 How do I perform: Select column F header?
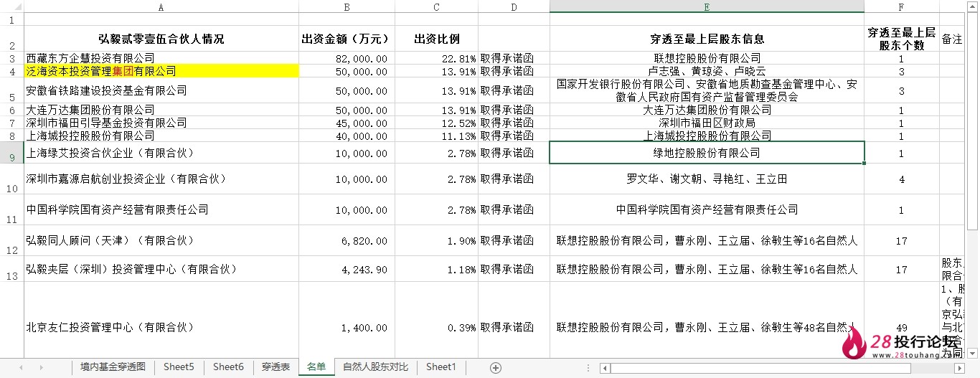[901, 6]
